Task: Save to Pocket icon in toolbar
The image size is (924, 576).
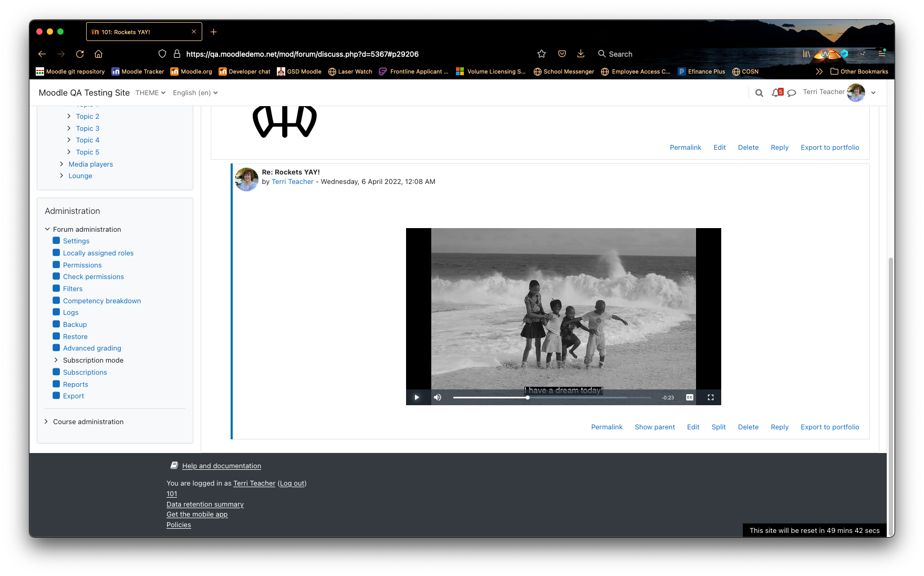Action: (562, 54)
